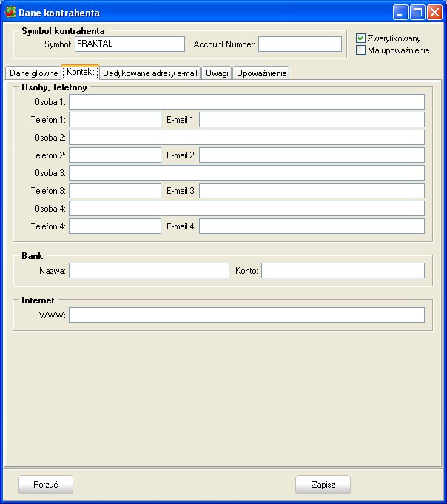The image size is (447, 504).
Task: Switch to the Dane główne tab
Action: [x=33, y=73]
